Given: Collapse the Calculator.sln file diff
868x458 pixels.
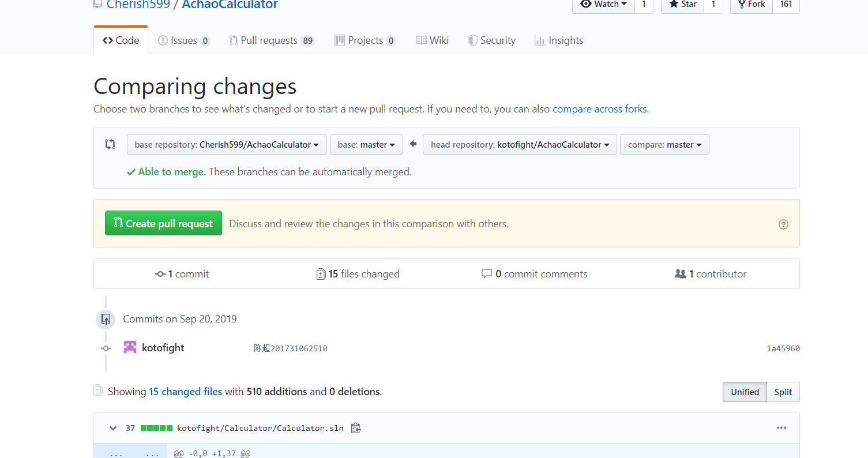Looking at the screenshot, I should 112,428.
